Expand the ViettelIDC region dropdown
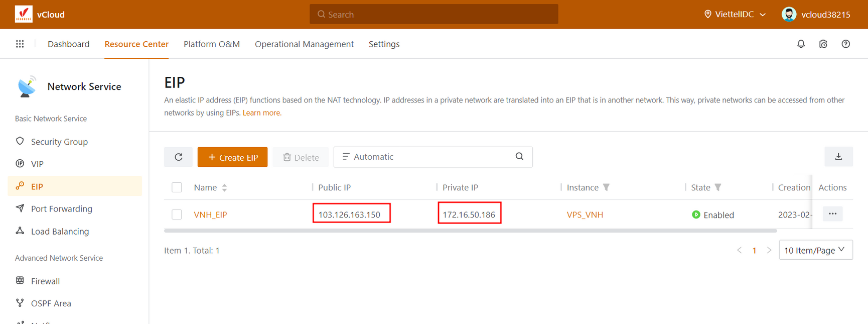 tap(735, 15)
